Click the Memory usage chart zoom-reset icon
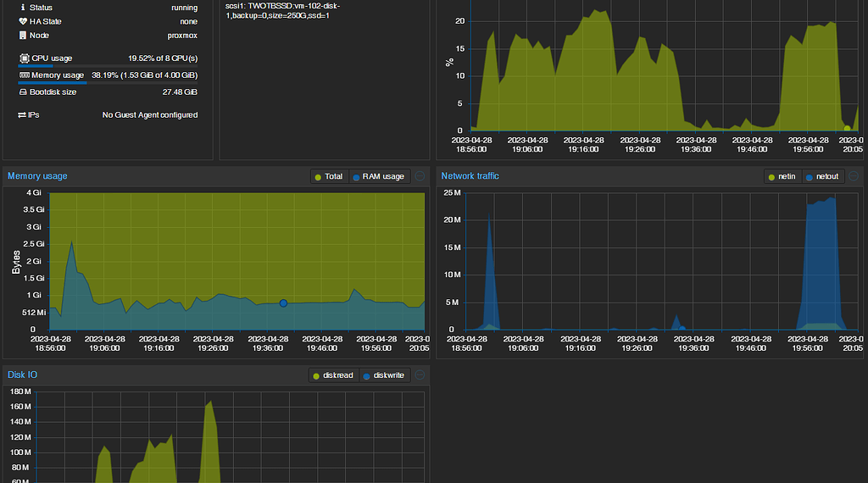 pyautogui.click(x=420, y=176)
